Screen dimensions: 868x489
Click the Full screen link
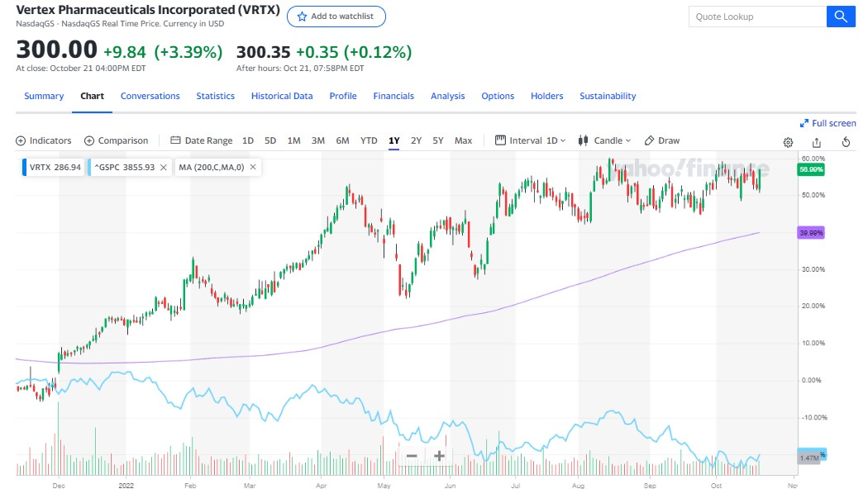point(828,123)
